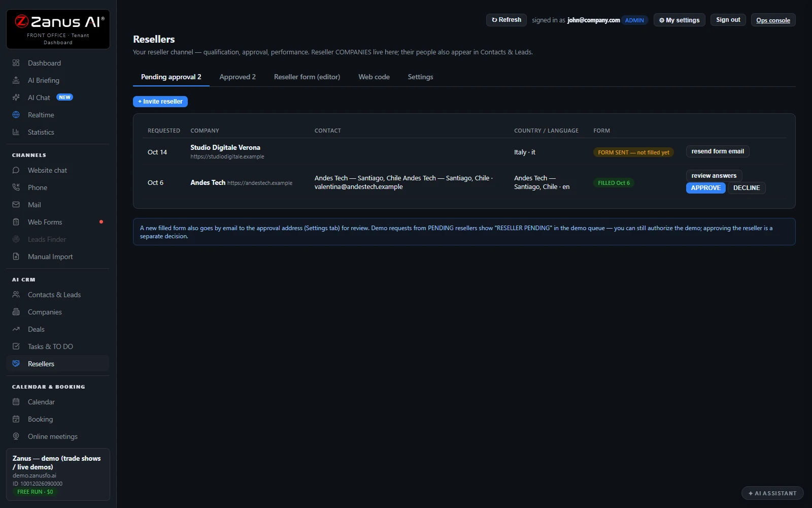Viewport: 812px width, 508px height.
Task: Click the Booking calendar-check icon
Action: coord(16,419)
